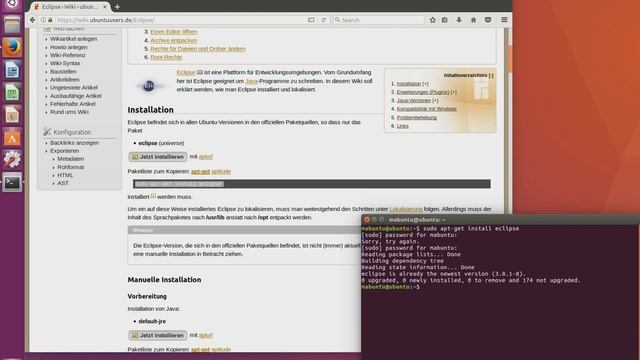Collapse the Inhaltsverzeichnis with [-]
Screen dimensions: 640x360
coord(491,75)
